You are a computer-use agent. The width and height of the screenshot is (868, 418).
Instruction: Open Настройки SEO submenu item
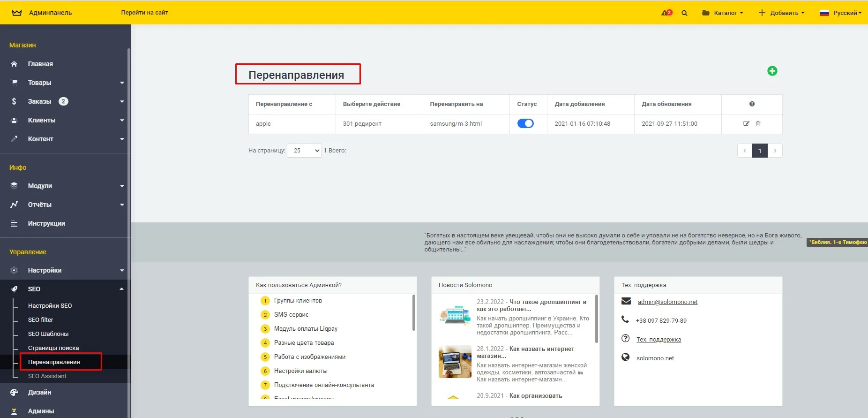[50, 305]
